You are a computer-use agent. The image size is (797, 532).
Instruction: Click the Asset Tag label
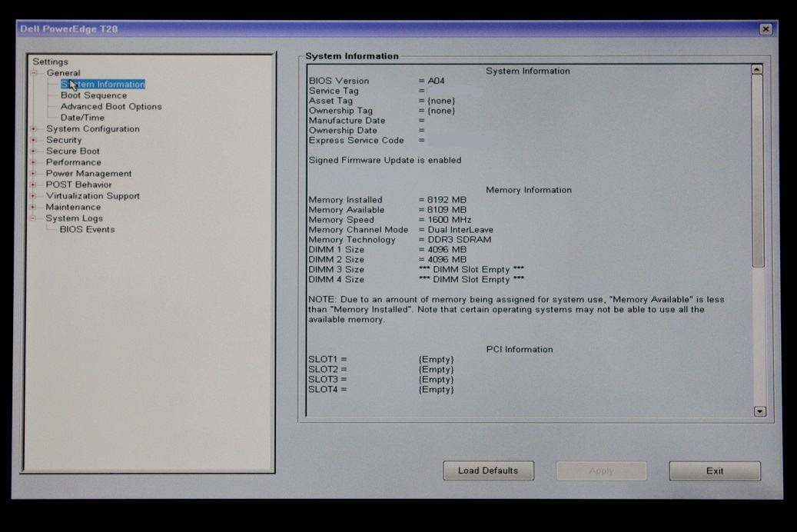(x=330, y=101)
